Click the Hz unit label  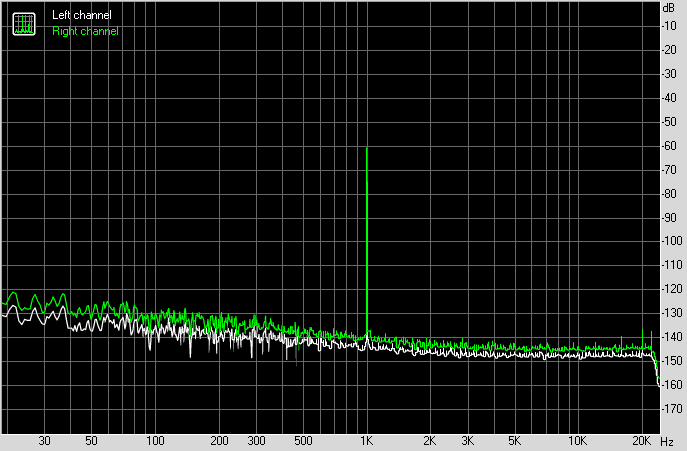pos(667,441)
